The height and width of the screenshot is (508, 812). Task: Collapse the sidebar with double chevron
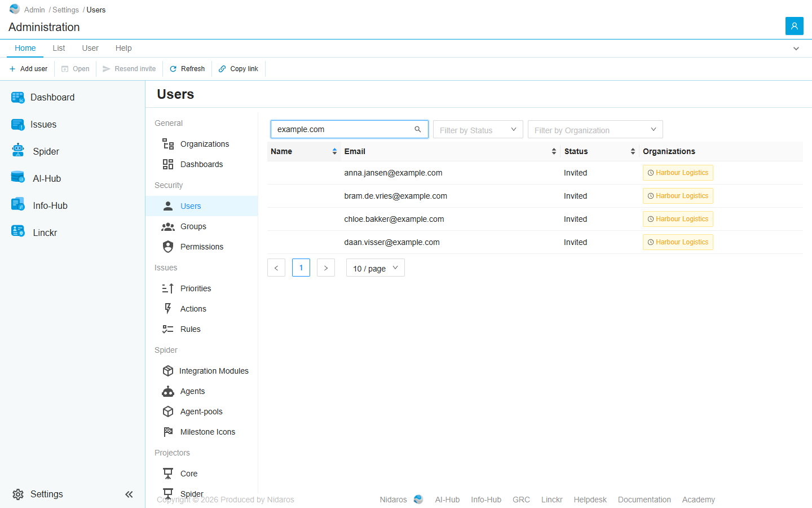pyautogui.click(x=129, y=494)
